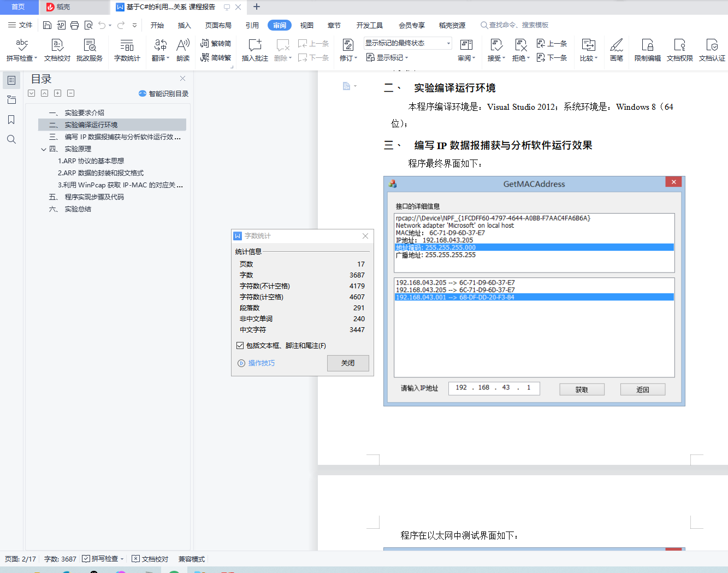Click the minus icon in the 目录 panel toolbar

70,93
